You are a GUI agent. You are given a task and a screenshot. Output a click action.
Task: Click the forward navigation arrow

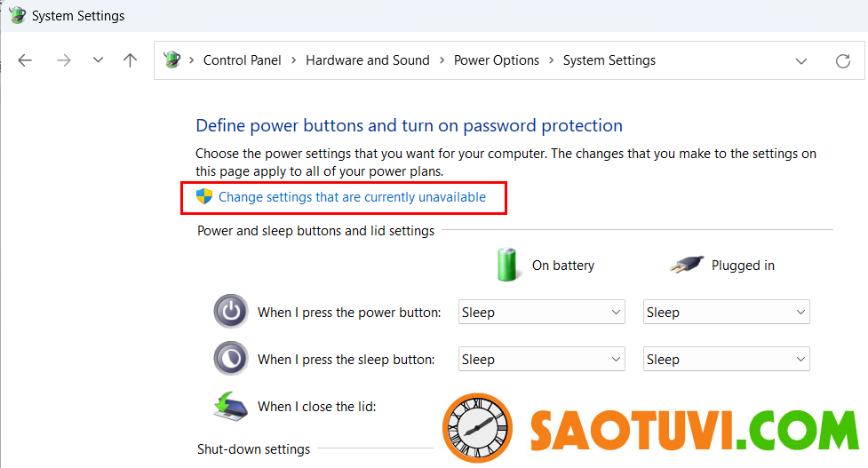[64, 60]
